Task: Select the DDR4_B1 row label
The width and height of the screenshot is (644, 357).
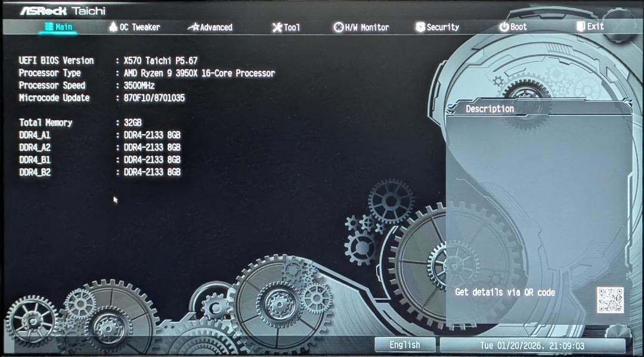Action: coord(35,160)
